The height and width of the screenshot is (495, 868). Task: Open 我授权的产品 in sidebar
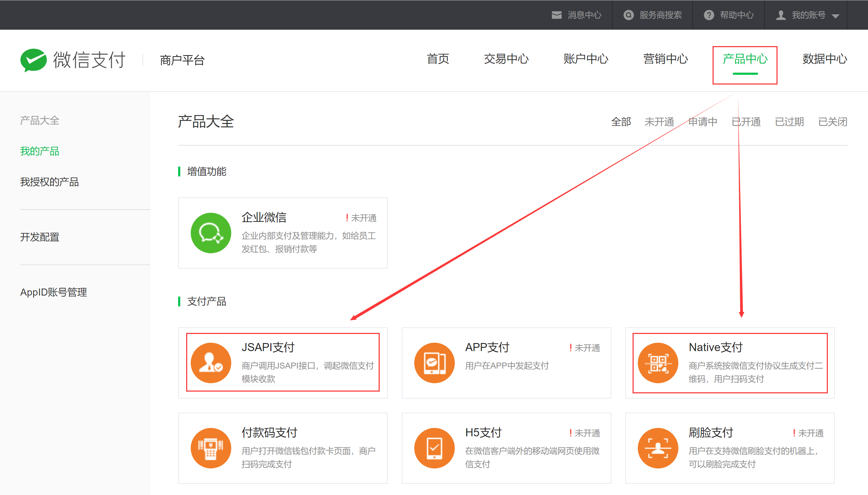[x=49, y=182]
